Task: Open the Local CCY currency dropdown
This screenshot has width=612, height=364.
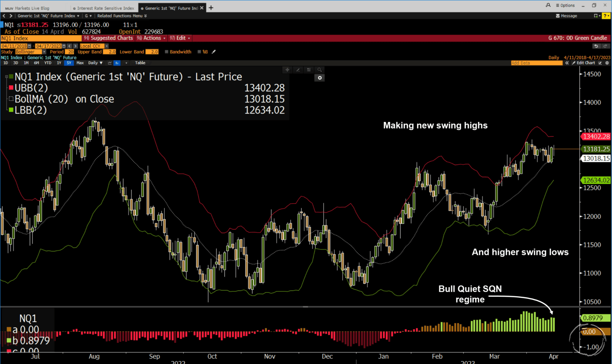Action: click(106, 46)
